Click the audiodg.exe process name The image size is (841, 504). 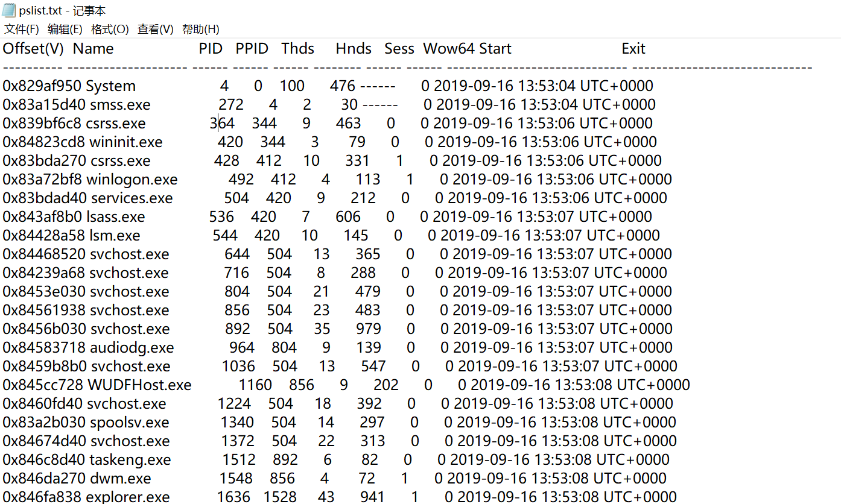pos(132,348)
